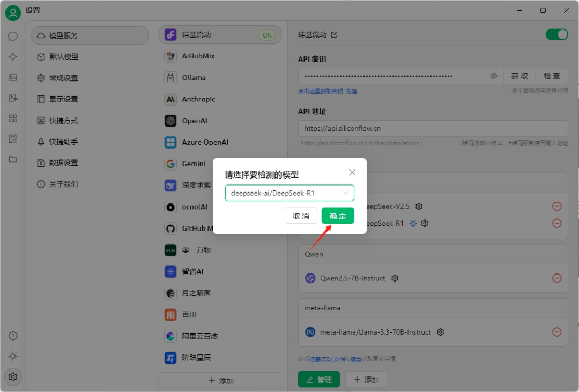Open 硅基流动 external link icon
The image size is (579, 392).
(334, 35)
